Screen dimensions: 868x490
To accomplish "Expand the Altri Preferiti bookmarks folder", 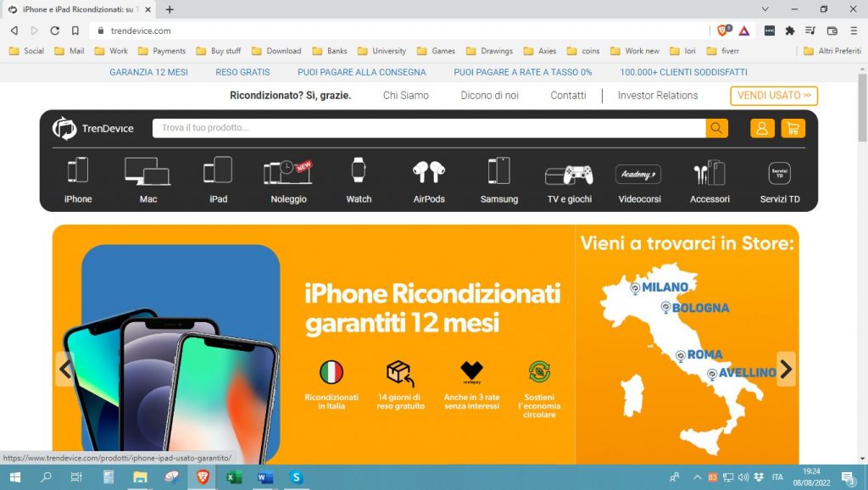I will 832,51.
